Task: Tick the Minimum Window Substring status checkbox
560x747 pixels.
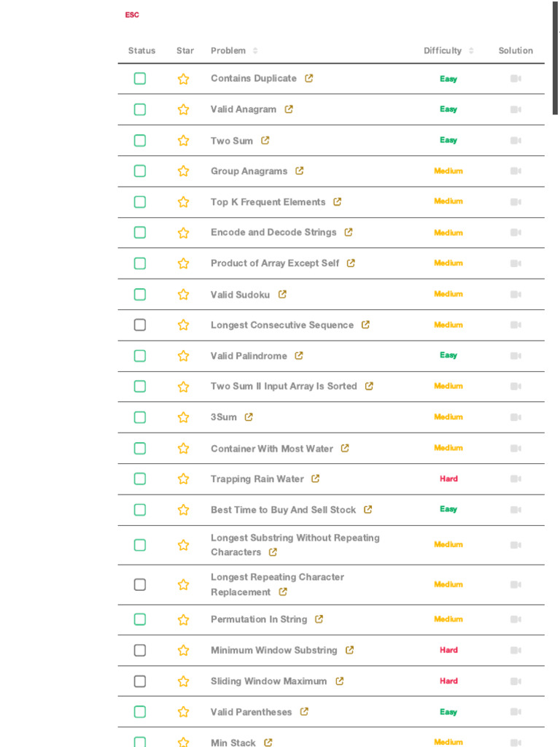Action: point(140,650)
